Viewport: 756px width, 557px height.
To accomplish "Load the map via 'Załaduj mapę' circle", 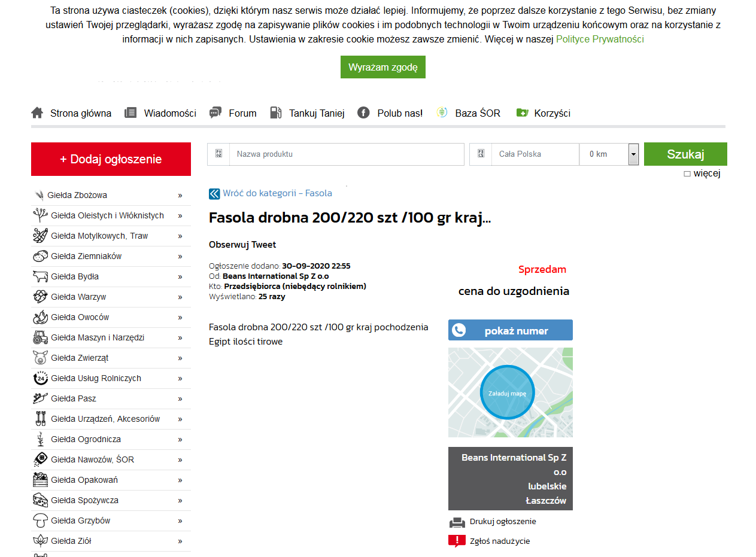I will (x=507, y=393).
